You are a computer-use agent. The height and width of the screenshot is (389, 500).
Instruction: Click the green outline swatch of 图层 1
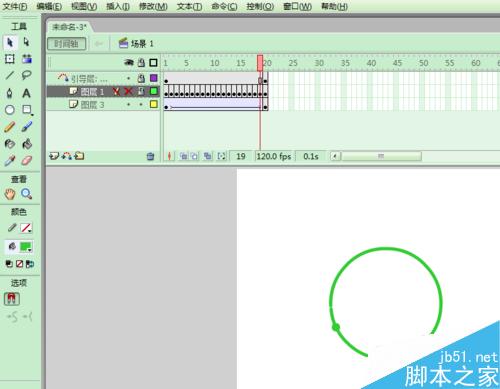click(x=154, y=91)
